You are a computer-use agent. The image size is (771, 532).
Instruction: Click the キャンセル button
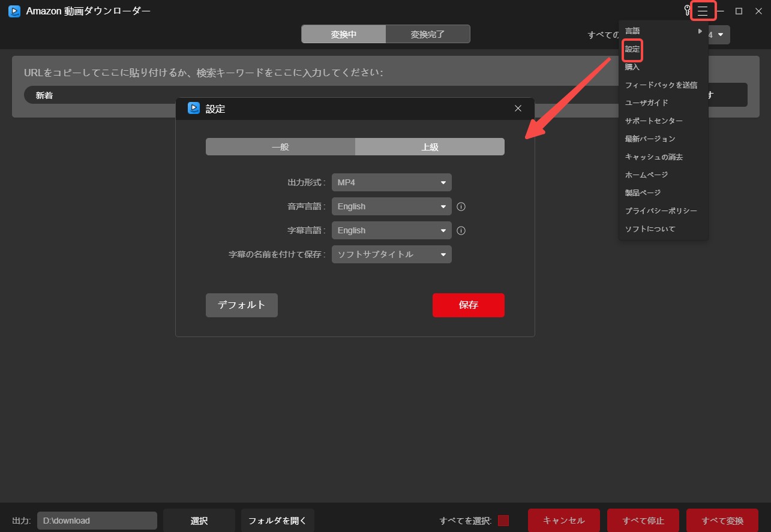pyautogui.click(x=564, y=521)
